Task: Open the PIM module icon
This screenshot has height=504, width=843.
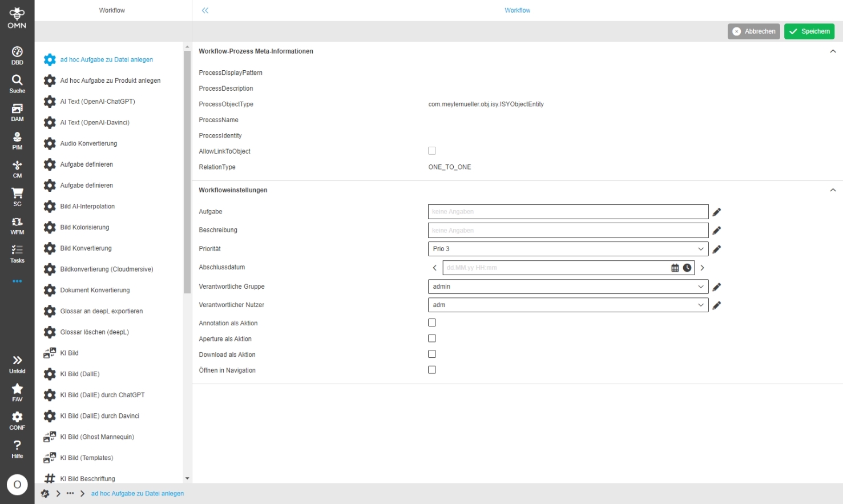Action: click(17, 140)
